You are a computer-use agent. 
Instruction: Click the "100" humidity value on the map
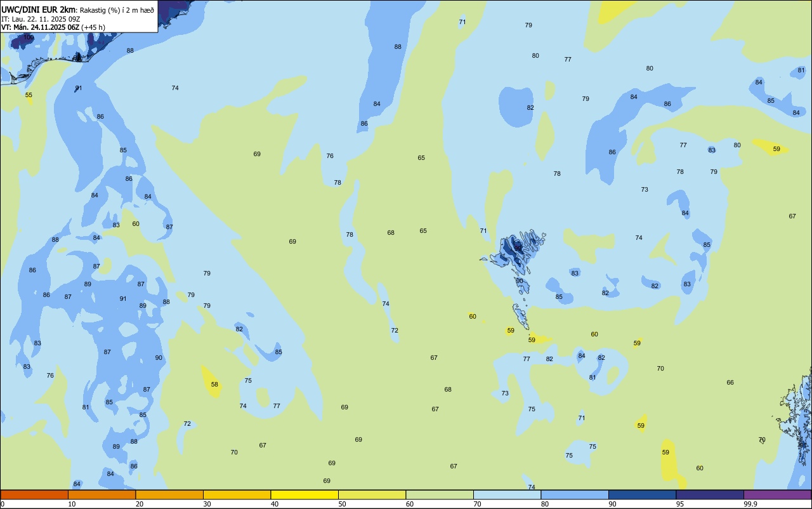coord(29,37)
